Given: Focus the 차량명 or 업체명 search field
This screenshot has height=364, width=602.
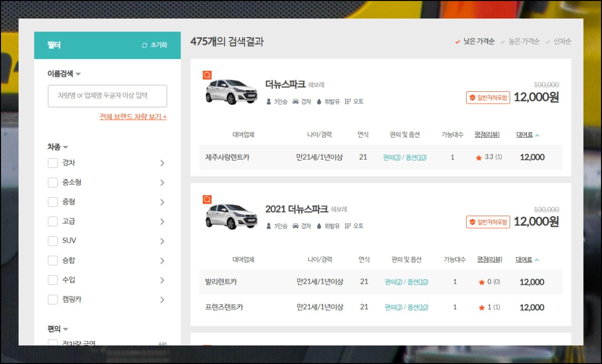Looking at the screenshot, I should click(107, 96).
